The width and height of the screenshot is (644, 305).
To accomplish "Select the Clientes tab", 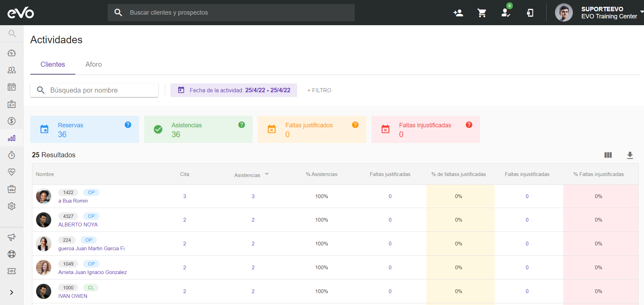I will pyautogui.click(x=52, y=64).
